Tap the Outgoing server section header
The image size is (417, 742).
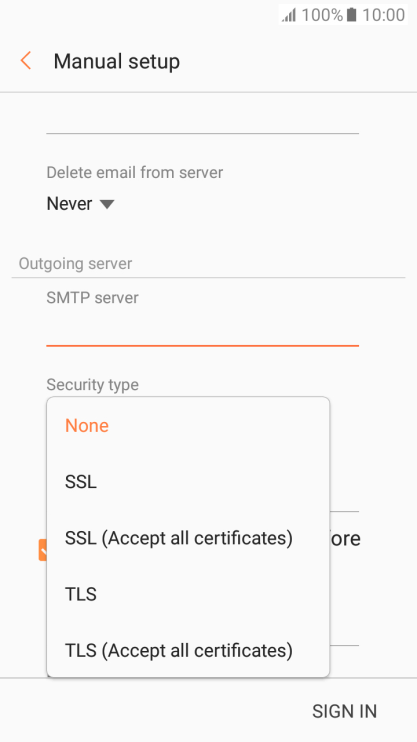pyautogui.click(x=75, y=264)
